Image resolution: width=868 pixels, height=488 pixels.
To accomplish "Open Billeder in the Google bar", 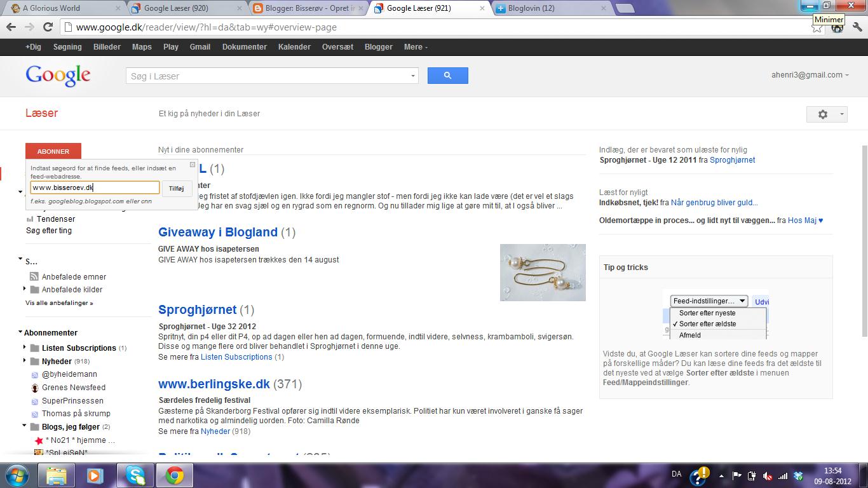I will pyautogui.click(x=107, y=47).
